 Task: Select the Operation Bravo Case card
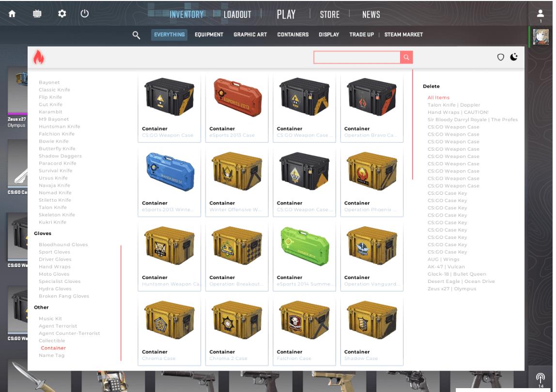[371, 108]
